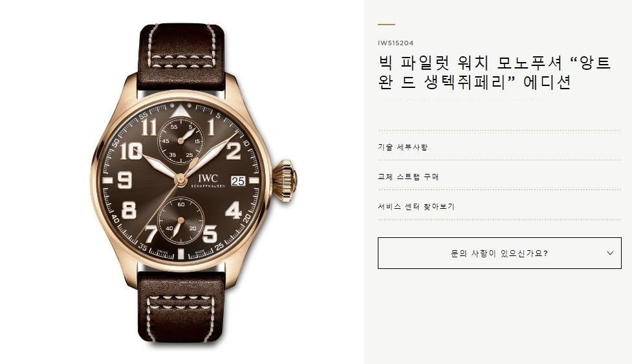Click the gold accent line above reference

point(387,25)
